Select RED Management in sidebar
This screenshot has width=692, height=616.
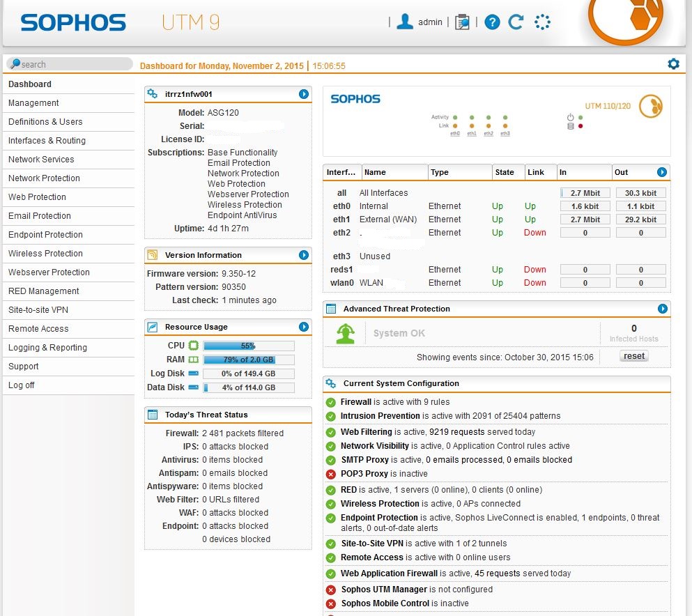68,291
